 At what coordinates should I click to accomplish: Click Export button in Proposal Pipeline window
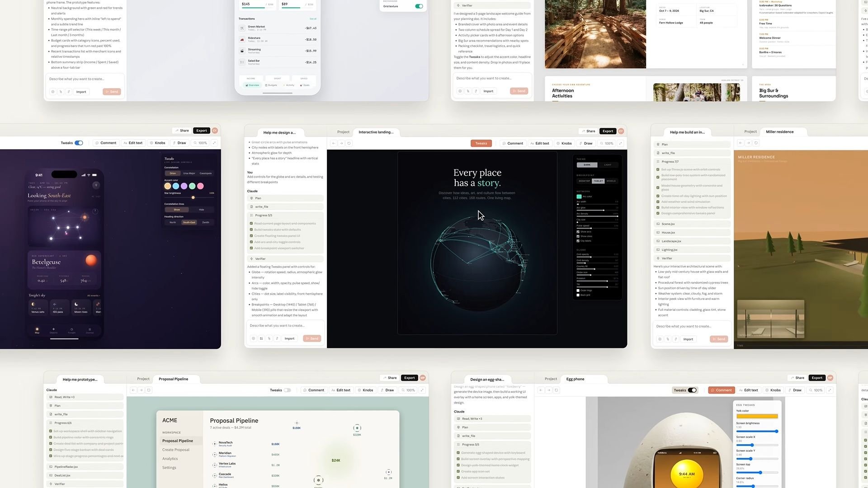(x=409, y=378)
